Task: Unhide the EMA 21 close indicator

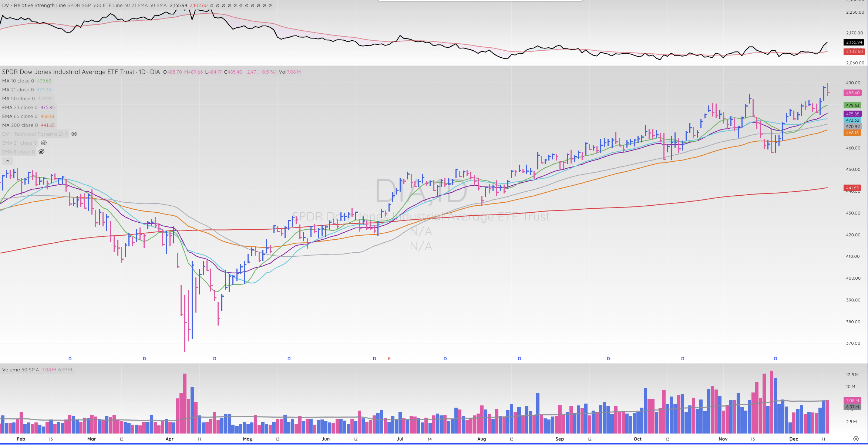Action: pyautogui.click(x=44, y=143)
